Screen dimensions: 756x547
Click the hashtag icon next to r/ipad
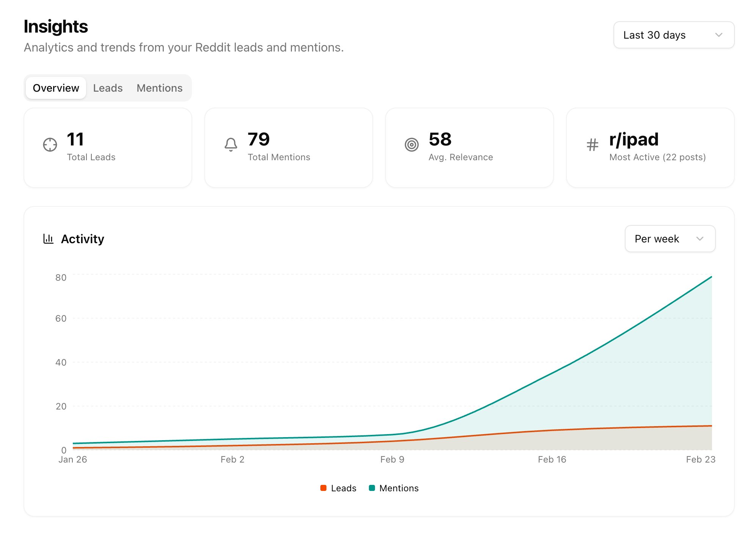click(592, 145)
